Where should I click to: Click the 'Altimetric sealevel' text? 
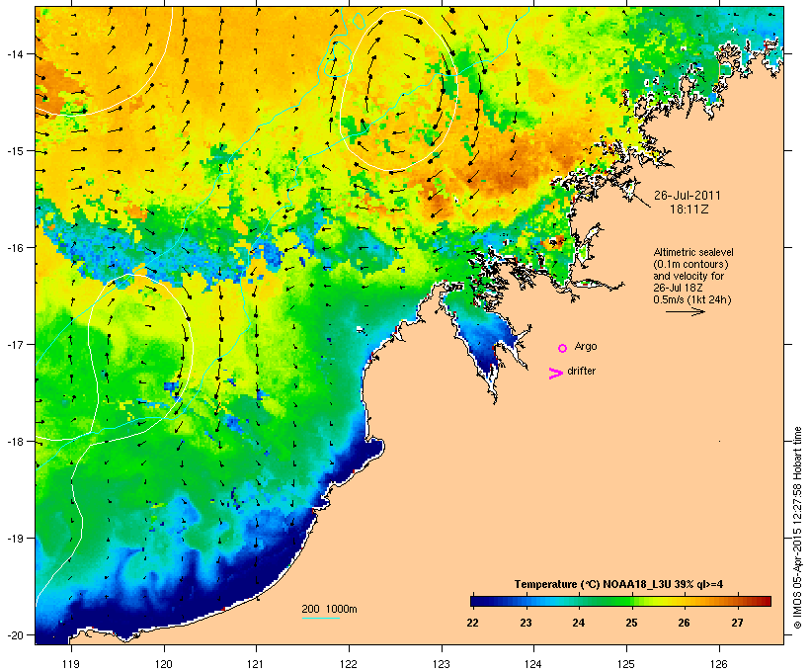pyautogui.click(x=693, y=252)
